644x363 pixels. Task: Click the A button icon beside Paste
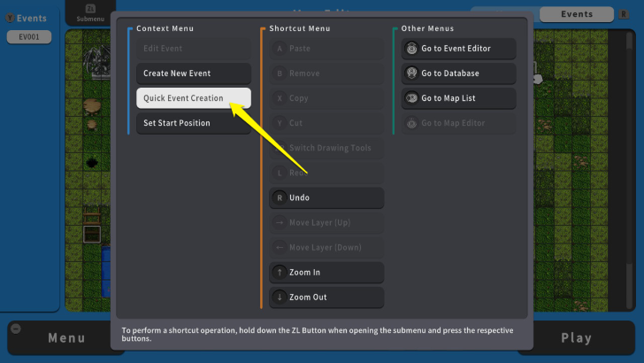point(280,49)
